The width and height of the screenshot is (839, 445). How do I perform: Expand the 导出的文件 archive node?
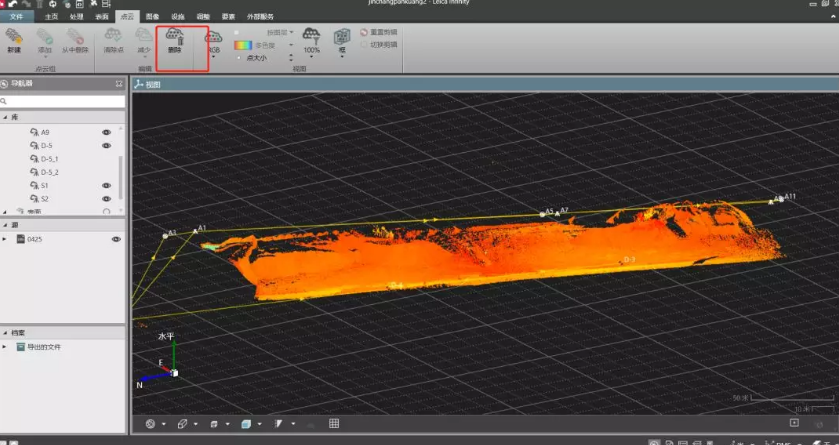(x=6, y=346)
